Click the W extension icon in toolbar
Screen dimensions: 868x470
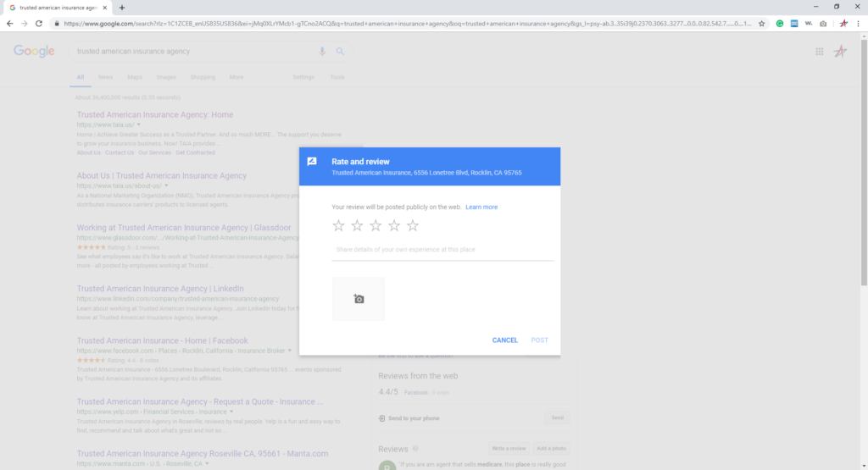(x=809, y=23)
